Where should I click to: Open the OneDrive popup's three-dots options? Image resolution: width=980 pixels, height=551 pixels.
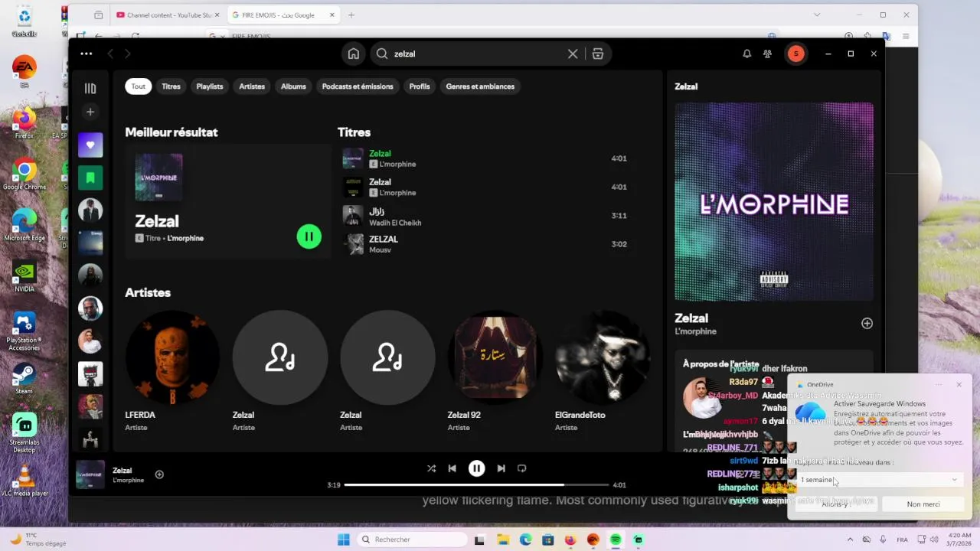tap(939, 385)
